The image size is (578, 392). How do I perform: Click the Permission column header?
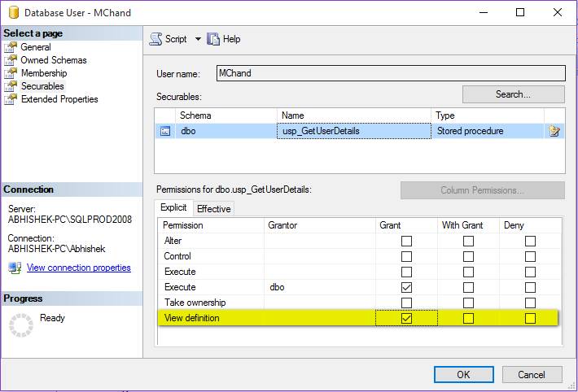[x=211, y=225]
